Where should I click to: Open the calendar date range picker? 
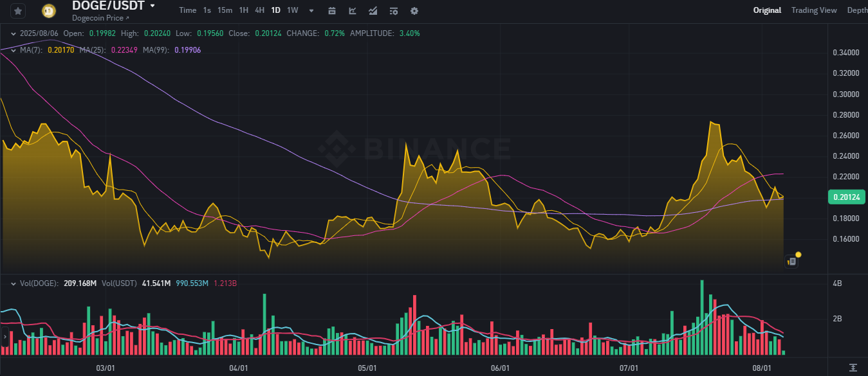pyautogui.click(x=332, y=10)
